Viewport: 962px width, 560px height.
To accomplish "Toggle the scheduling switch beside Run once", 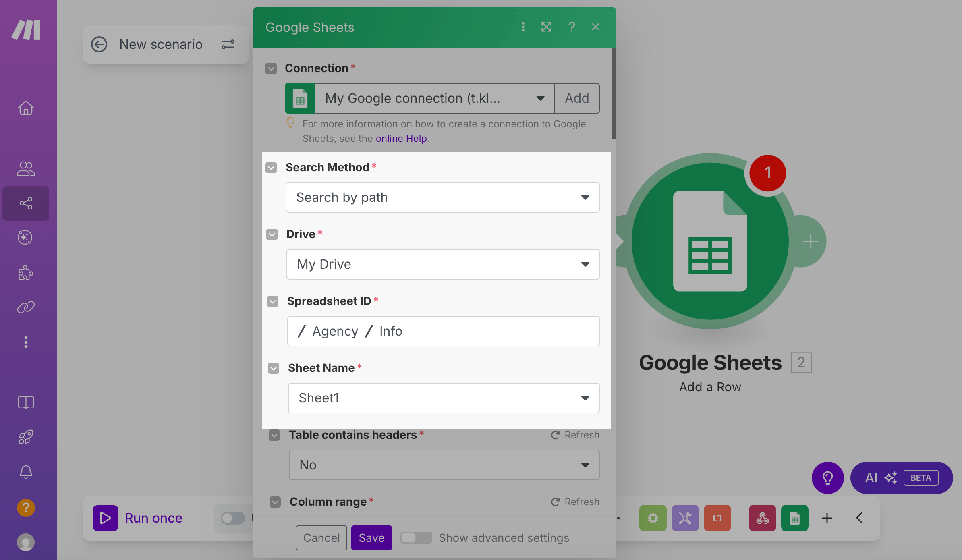I will point(233,518).
